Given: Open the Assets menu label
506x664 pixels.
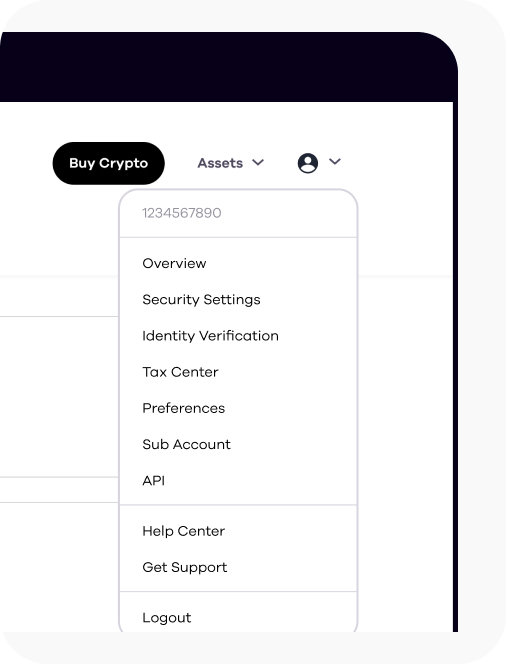Looking at the screenshot, I should pos(220,163).
